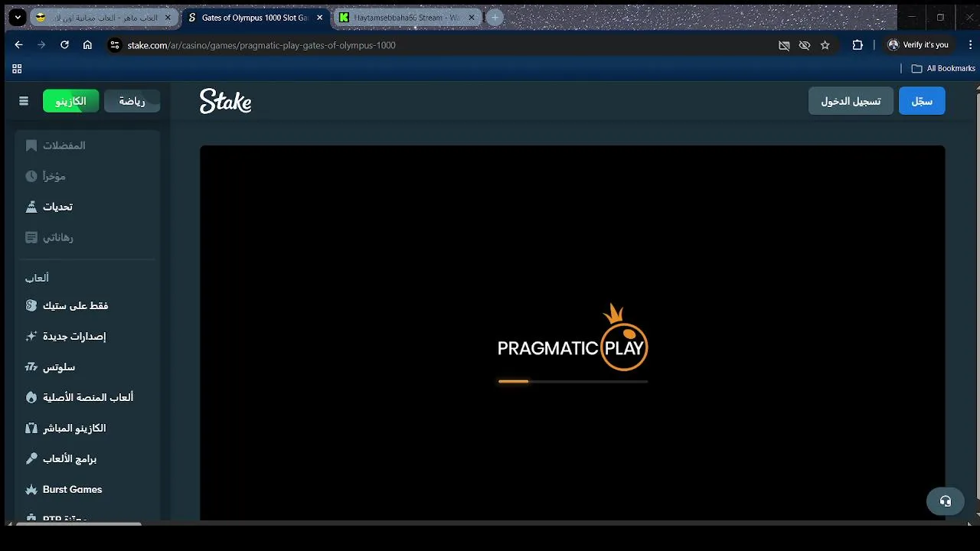Screen dimensions: 980x551
Task: Click the Stake logo
Action: (225, 101)
